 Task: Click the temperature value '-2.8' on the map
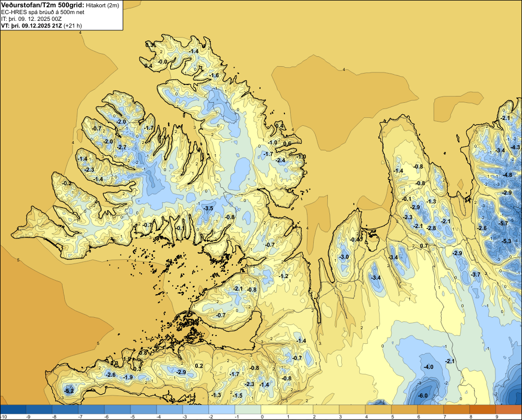point(432,228)
